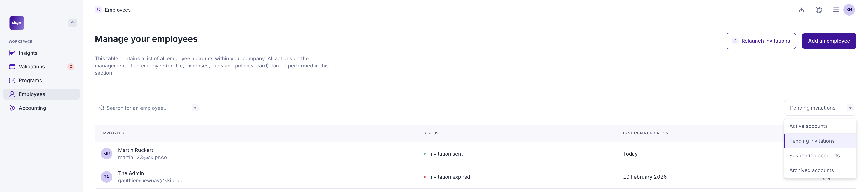
Task: Expand the employee search dropdown arrow
Action: (x=195, y=108)
